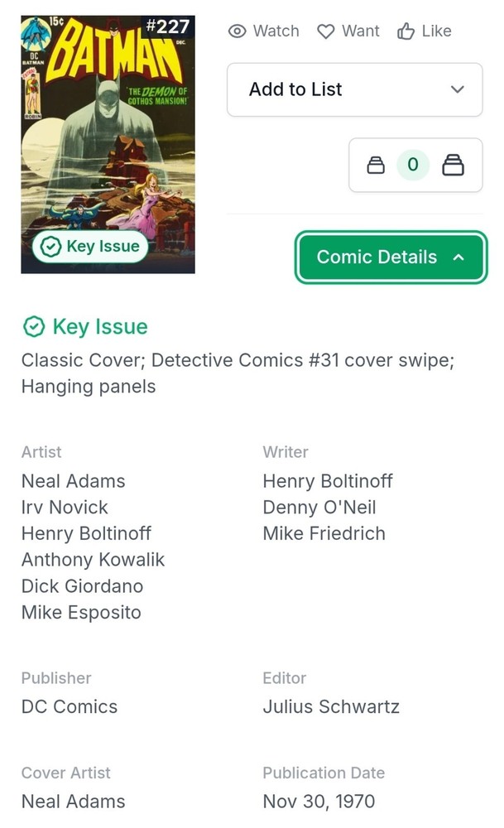The image size is (504, 828).
Task: Click the copy count showing 0
Action: [413, 165]
